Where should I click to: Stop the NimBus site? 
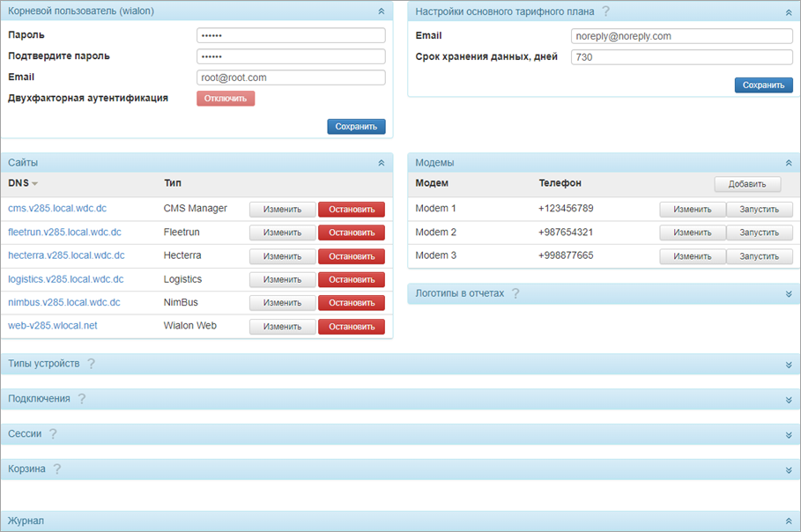click(x=352, y=303)
